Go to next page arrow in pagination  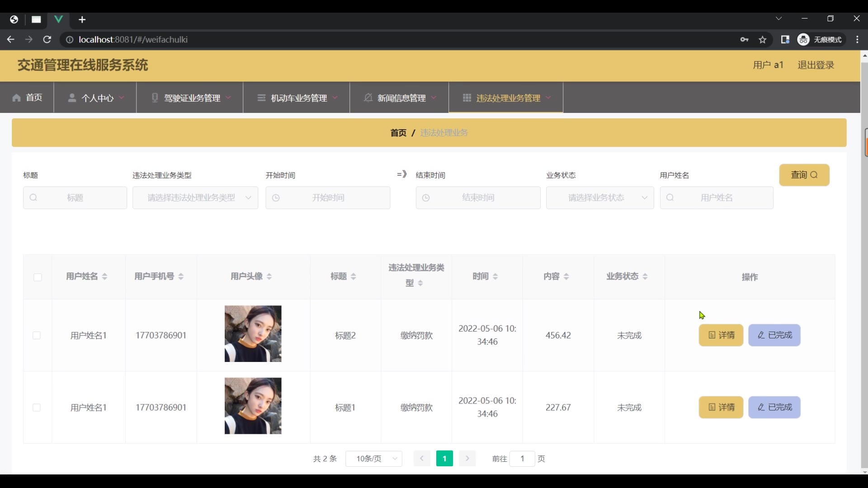pos(467,459)
